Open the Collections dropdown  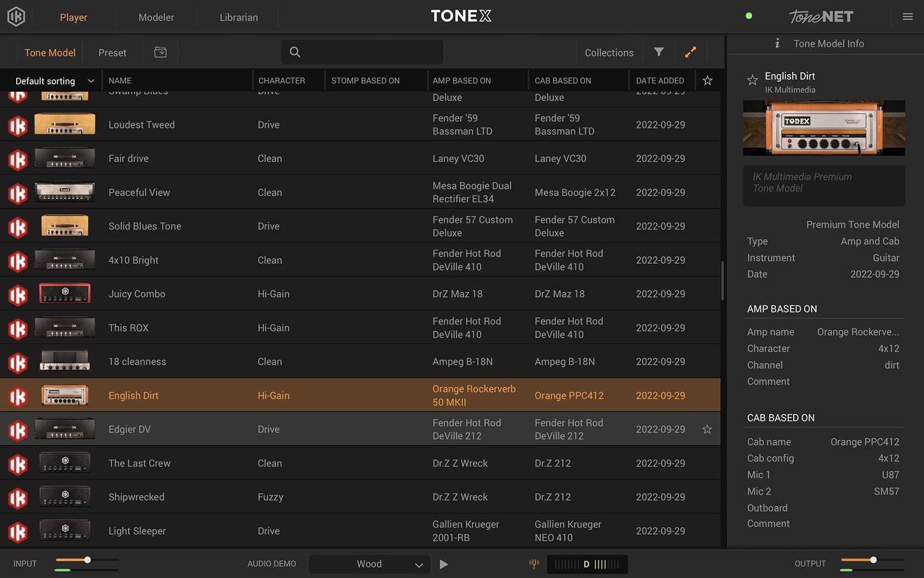609,52
